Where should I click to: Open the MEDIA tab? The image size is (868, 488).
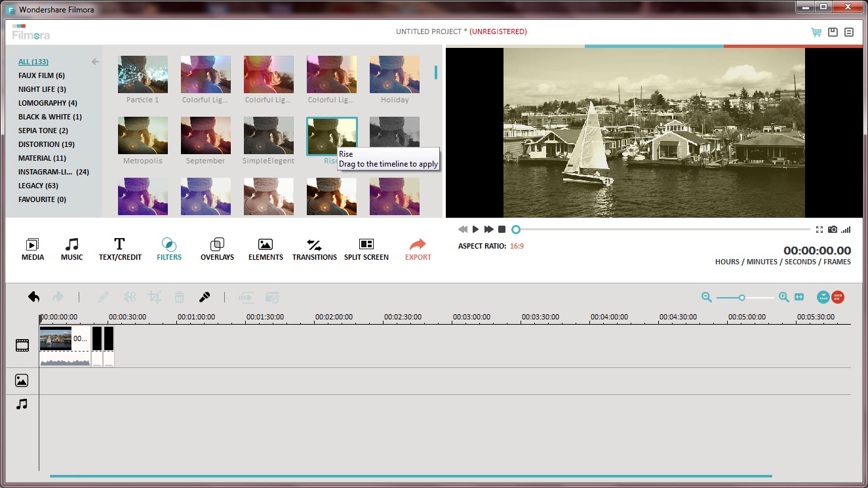click(32, 249)
